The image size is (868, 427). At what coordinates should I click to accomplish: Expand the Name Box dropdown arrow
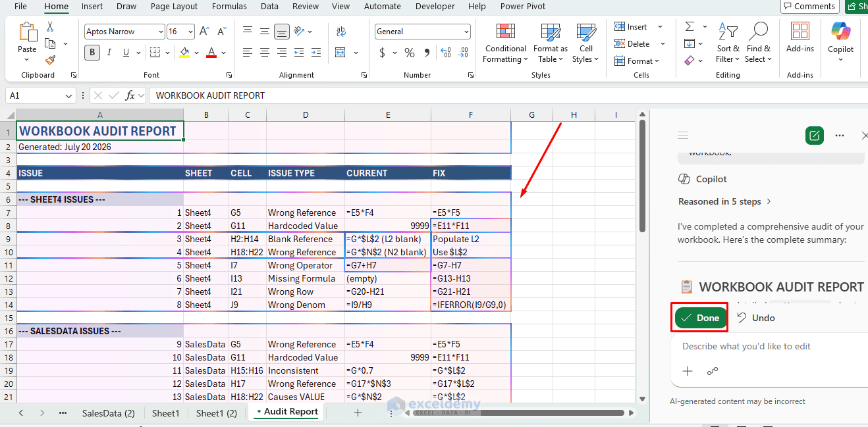click(69, 95)
